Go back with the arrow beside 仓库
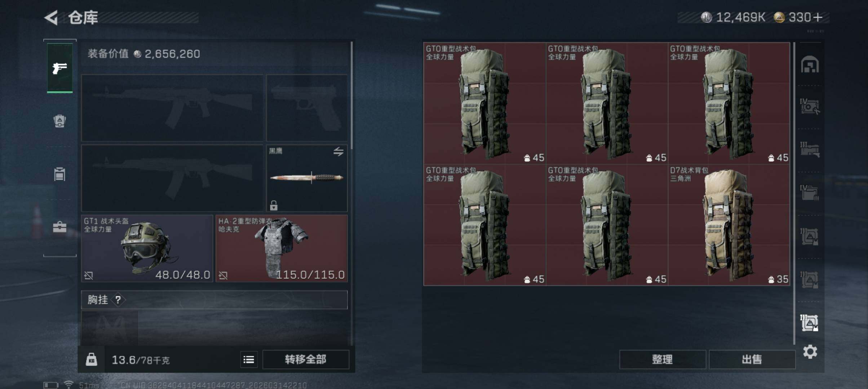This screenshot has height=389, width=868. pos(52,18)
